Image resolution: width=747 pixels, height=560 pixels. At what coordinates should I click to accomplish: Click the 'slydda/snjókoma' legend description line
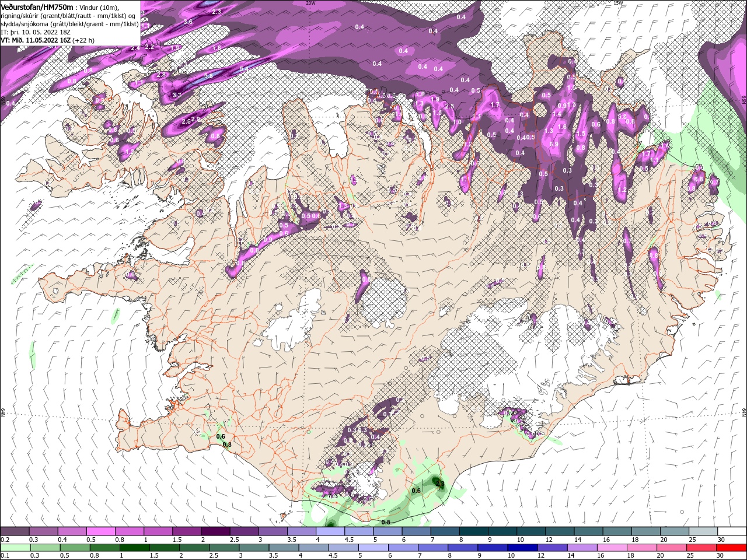pyautogui.click(x=70, y=24)
